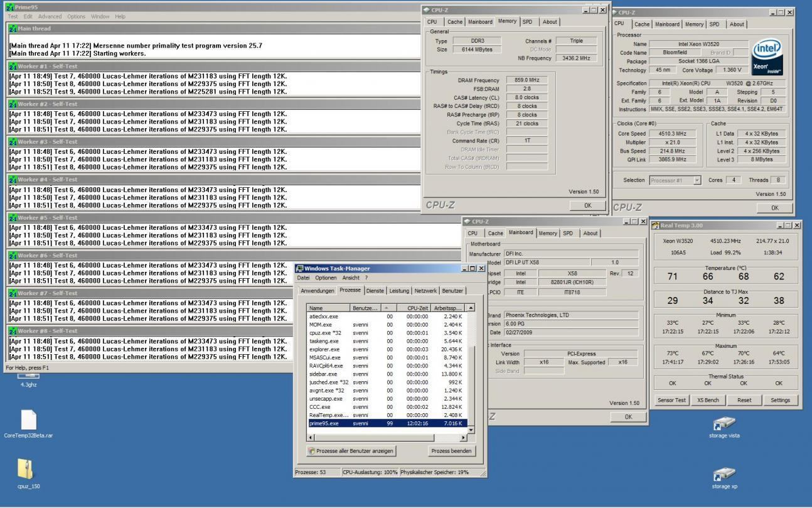Click the Intel Xeon inside logo in CPU-Z
The width and height of the screenshot is (812, 508).
767,57
